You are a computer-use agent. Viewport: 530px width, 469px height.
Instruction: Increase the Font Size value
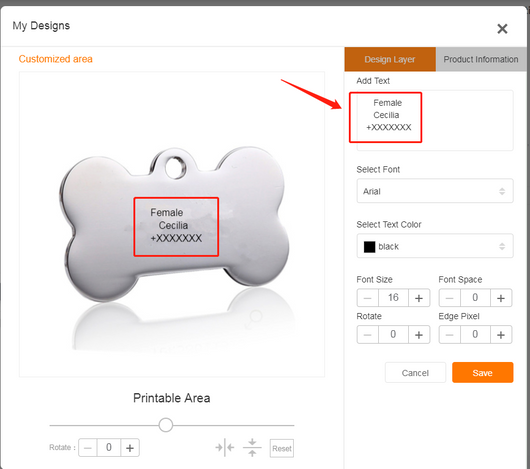coord(419,298)
